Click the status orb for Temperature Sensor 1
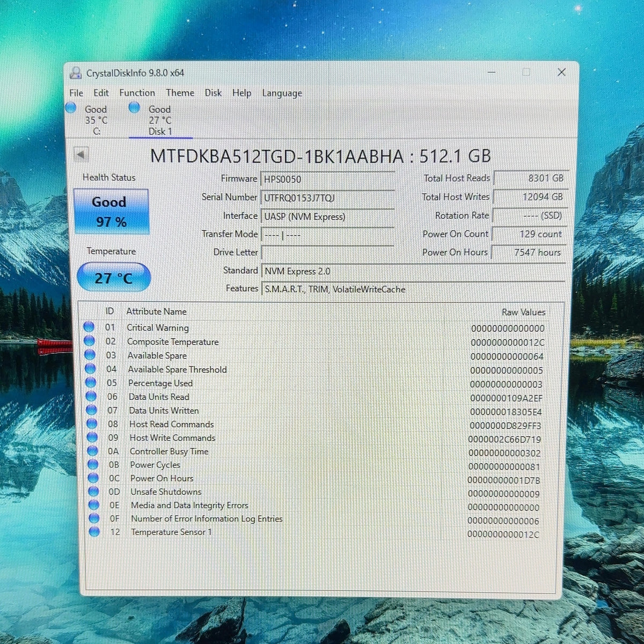 point(94,531)
